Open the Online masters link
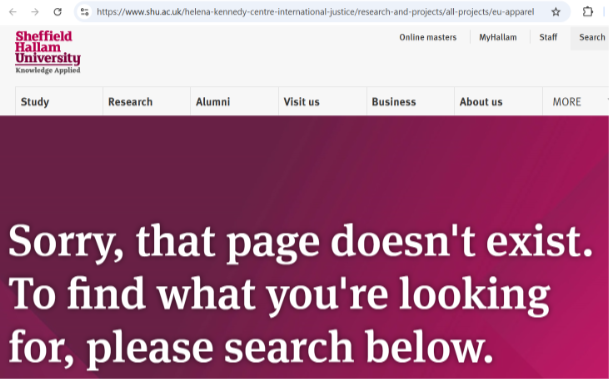The width and height of the screenshot is (611, 379). pos(427,37)
